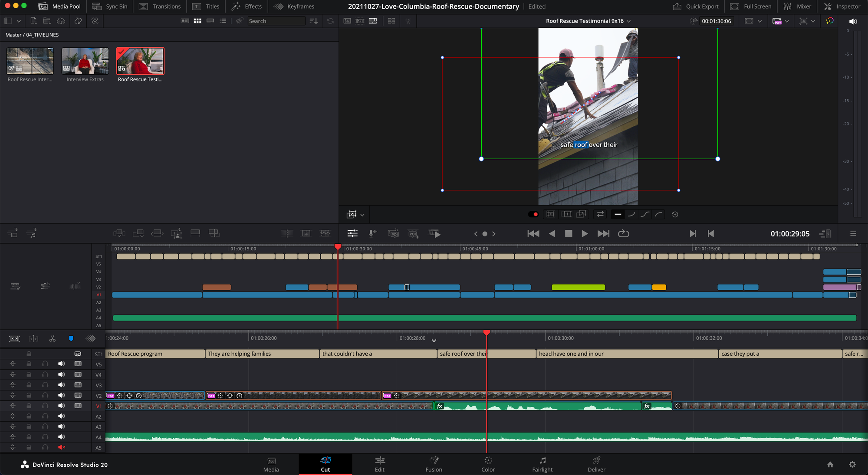The height and width of the screenshot is (475, 868).
Task: Open the Inspector panel
Action: click(842, 7)
